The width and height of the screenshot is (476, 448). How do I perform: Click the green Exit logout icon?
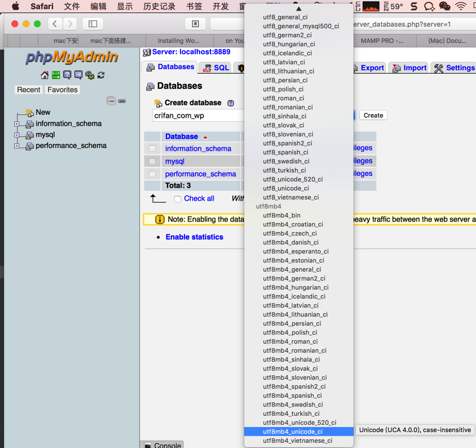pyautogui.click(x=56, y=75)
